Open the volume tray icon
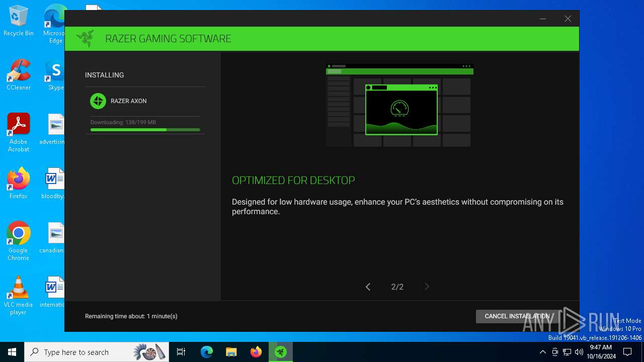The width and height of the screenshot is (644, 362). [x=579, y=352]
